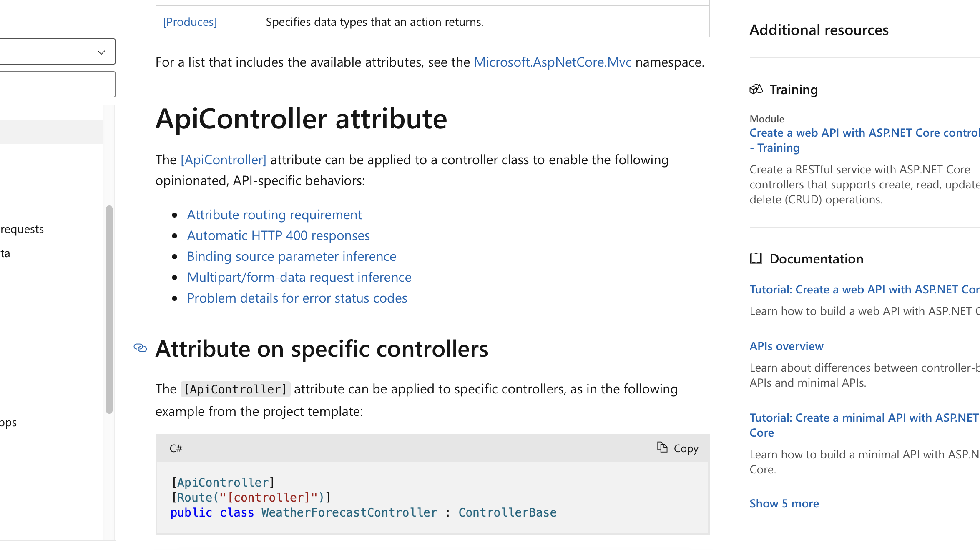Open Microsoft.AspNetCore.Mvc namespace link
Screen dimensions: 980x550
coord(553,62)
